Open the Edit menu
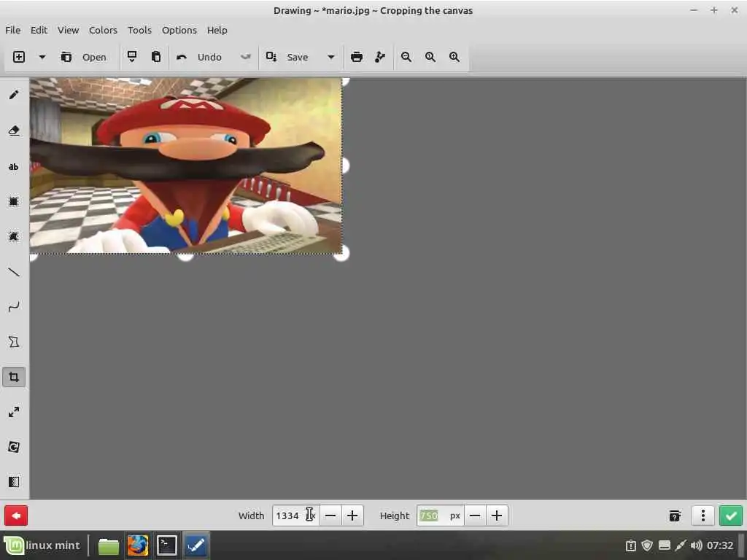 39,30
